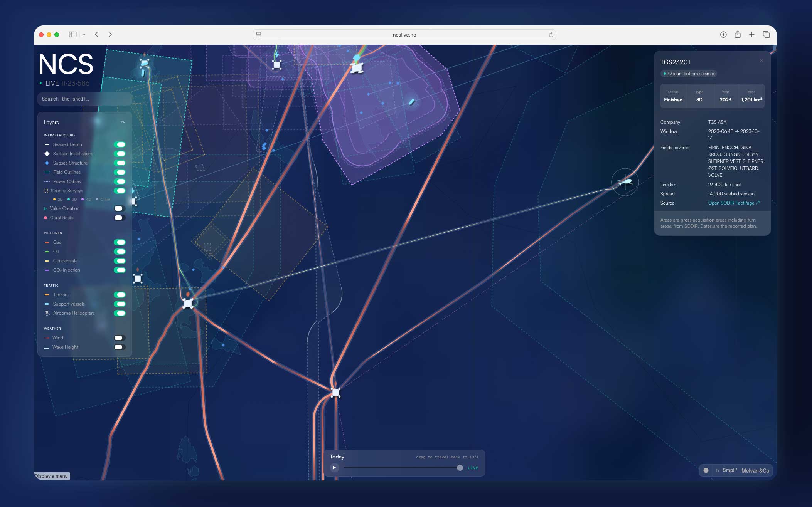This screenshot has width=812, height=507.
Task: Open the SODIR FactPage link
Action: click(734, 203)
